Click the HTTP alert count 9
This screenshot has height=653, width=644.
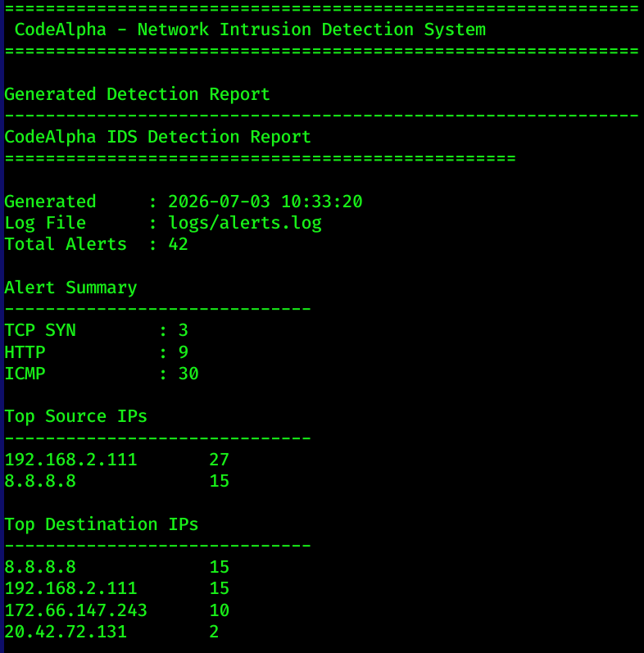tap(184, 352)
